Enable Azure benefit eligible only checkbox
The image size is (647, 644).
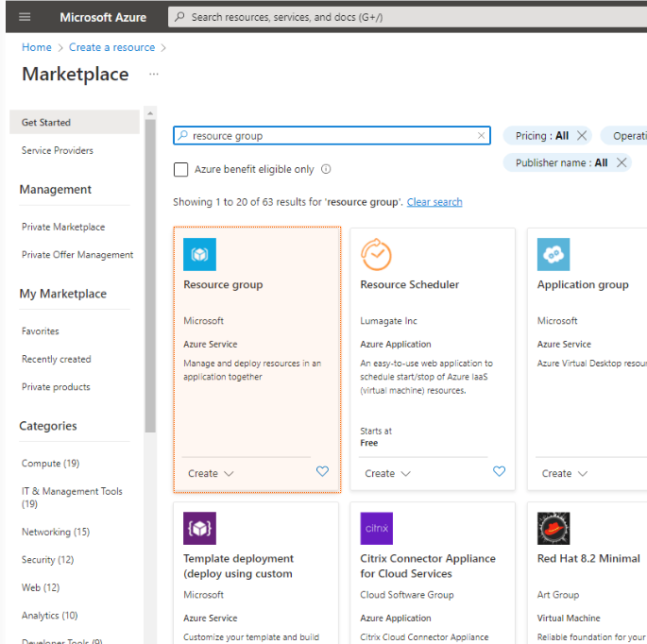(180, 170)
